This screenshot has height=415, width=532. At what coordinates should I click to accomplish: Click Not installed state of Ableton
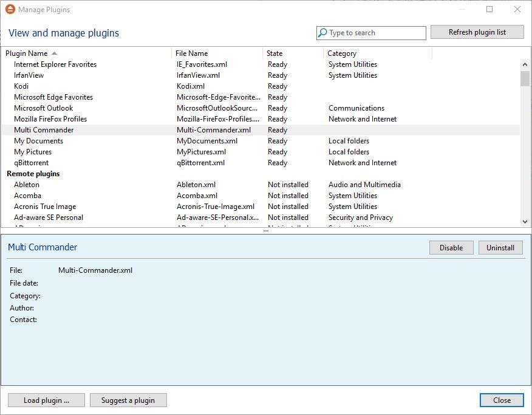(288, 185)
